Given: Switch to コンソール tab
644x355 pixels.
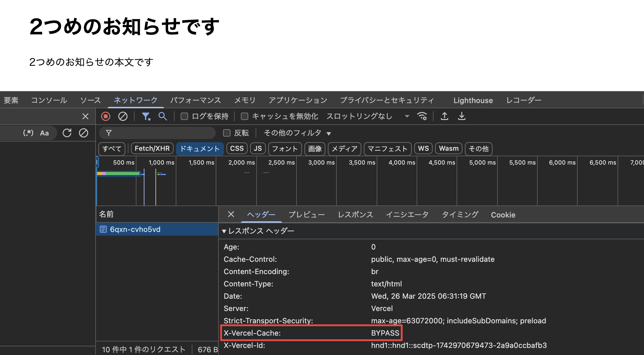Looking at the screenshot, I should point(49,100).
